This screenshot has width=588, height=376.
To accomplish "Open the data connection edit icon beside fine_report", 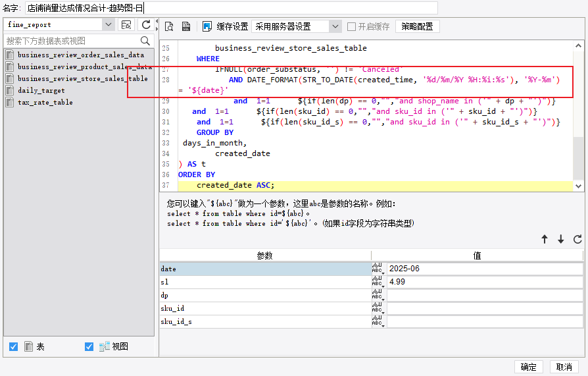I will pyautogui.click(x=126, y=25).
